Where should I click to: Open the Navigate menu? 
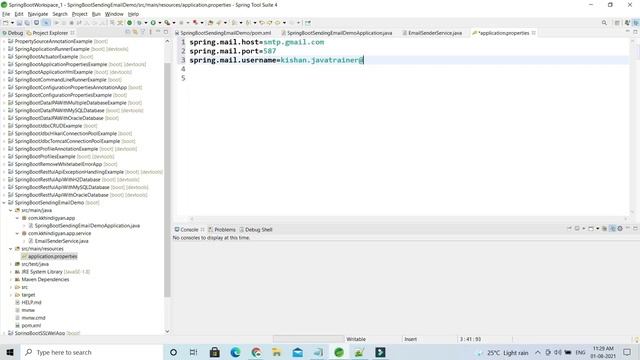tap(38, 14)
